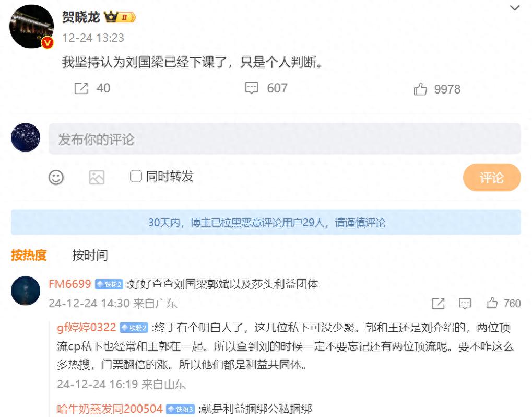Open the 哈牛奶蒸发同200504 username link
The image size is (532, 417).
tap(110, 409)
